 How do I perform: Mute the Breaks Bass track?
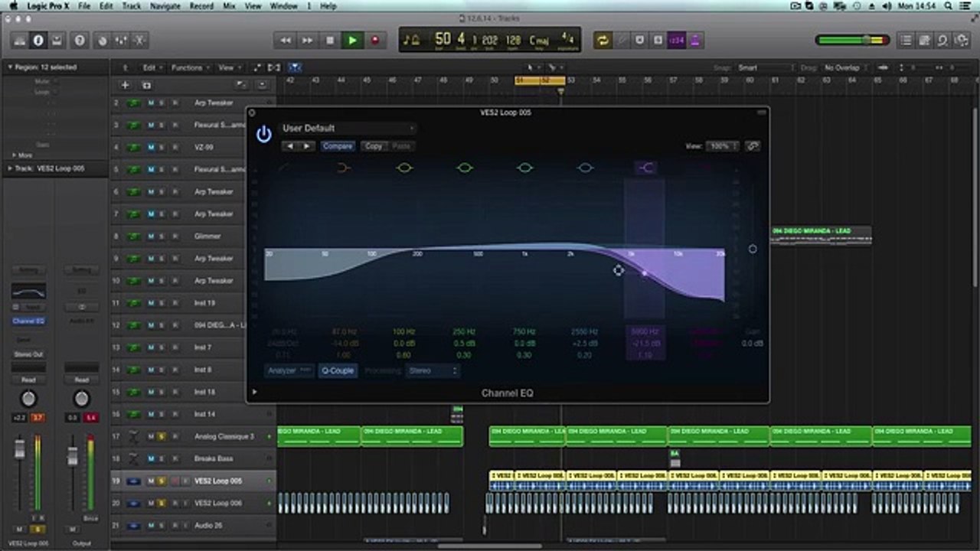coord(151,458)
